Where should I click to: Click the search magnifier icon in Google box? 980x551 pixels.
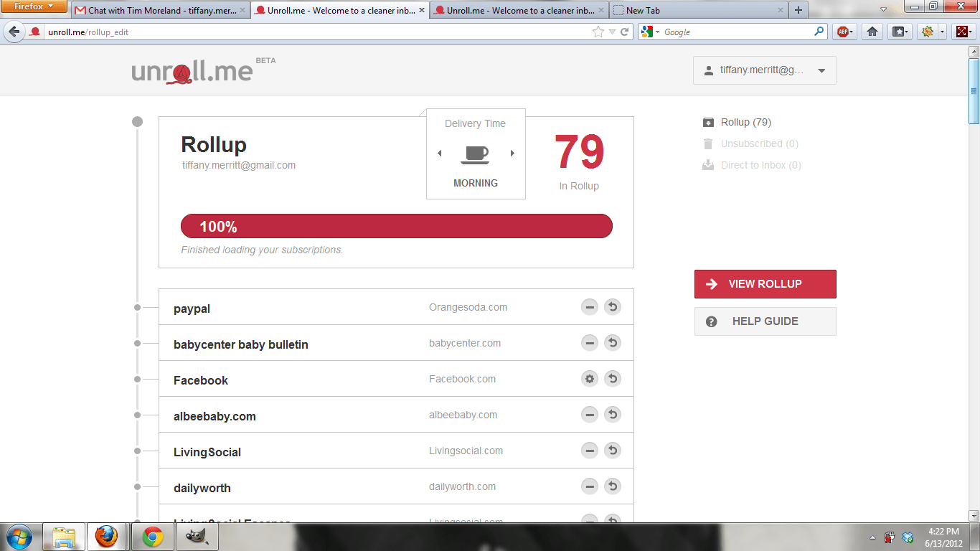click(x=819, y=32)
